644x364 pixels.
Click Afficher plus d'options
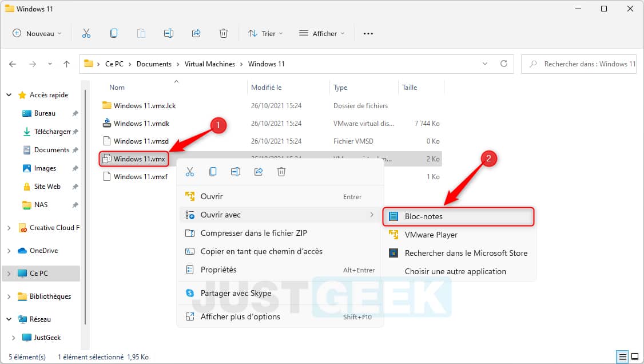[x=281, y=316]
